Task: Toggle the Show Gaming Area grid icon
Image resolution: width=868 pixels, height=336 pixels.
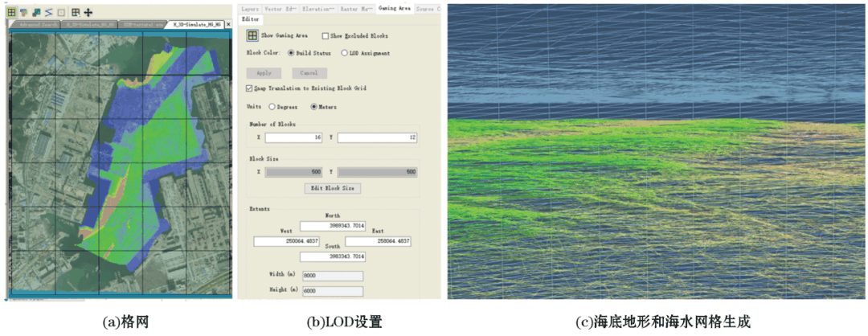Action: [x=252, y=36]
